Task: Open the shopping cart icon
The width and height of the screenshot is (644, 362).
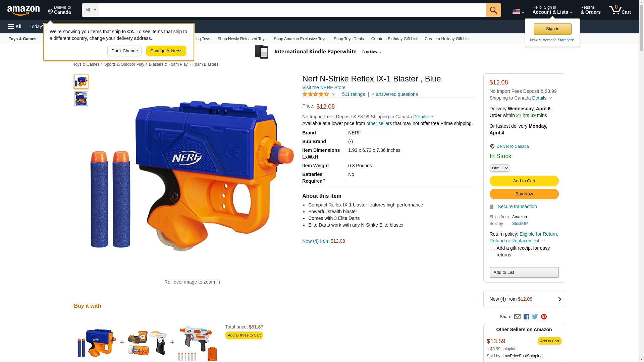Action: pyautogui.click(x=620, y=10)
